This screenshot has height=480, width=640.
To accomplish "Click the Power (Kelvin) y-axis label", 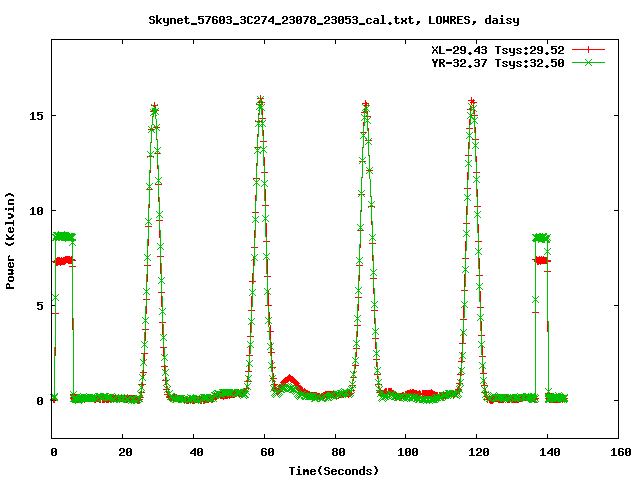I will [x=10, y=241].
